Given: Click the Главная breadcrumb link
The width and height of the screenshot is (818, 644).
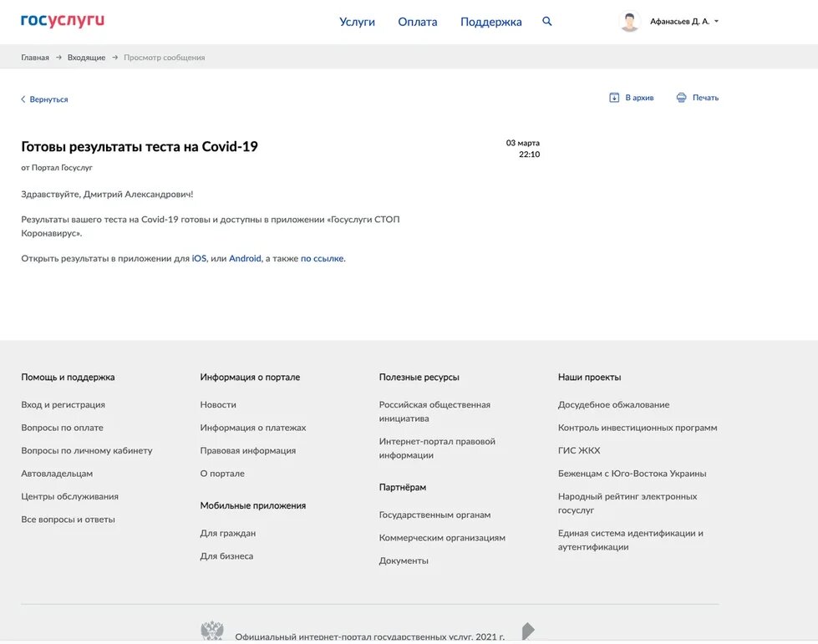Looking at the screenshot, I should 33,56.
